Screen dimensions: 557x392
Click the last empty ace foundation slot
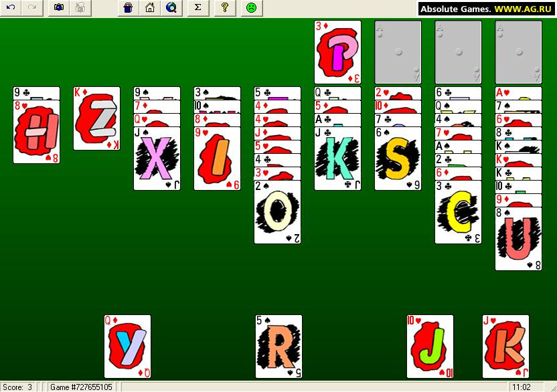(519, 52)
